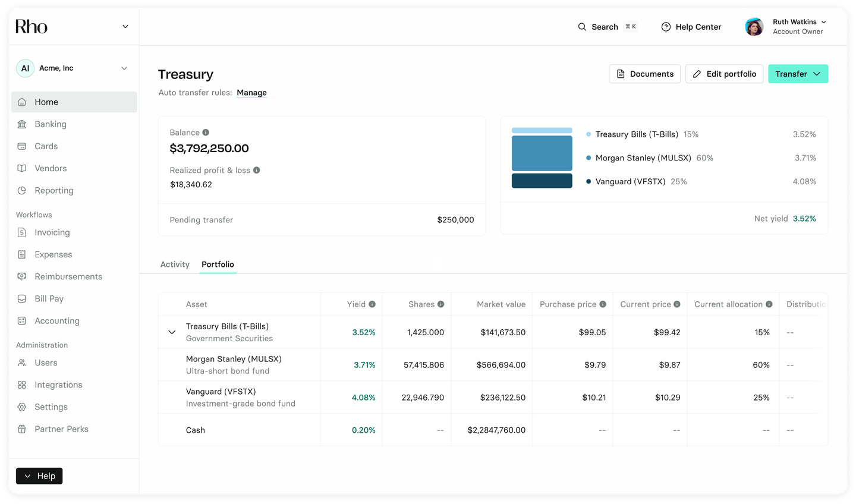Click info icon beside Purchase price header
Viewport: 856px width, 504px height.
[603, 304]
